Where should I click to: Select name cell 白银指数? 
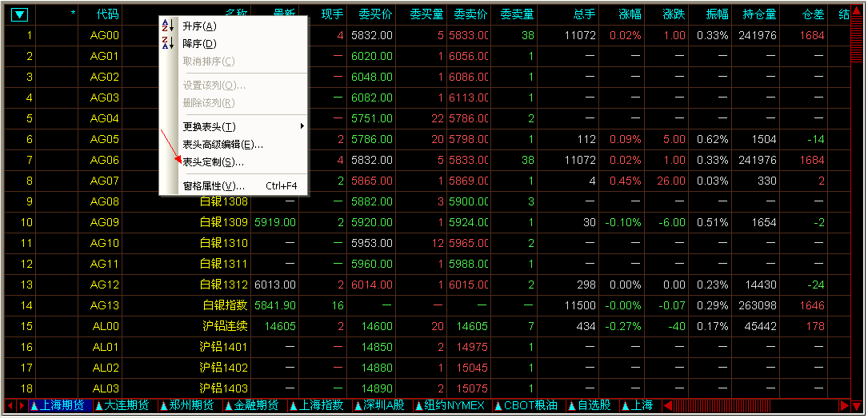pyautogui.click(x=226, y=305)
